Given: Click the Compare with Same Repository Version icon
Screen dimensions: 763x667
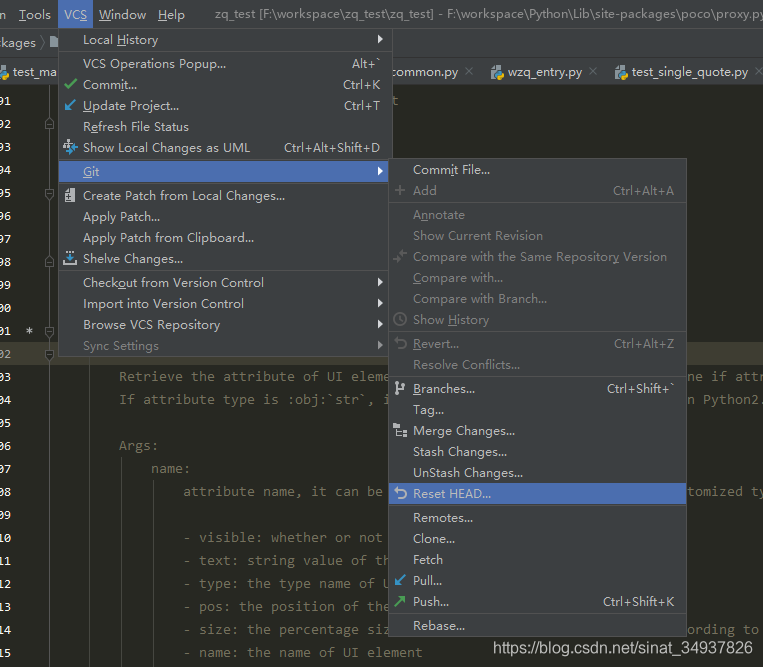Looking at the screenshot, I should click(400, 256).
